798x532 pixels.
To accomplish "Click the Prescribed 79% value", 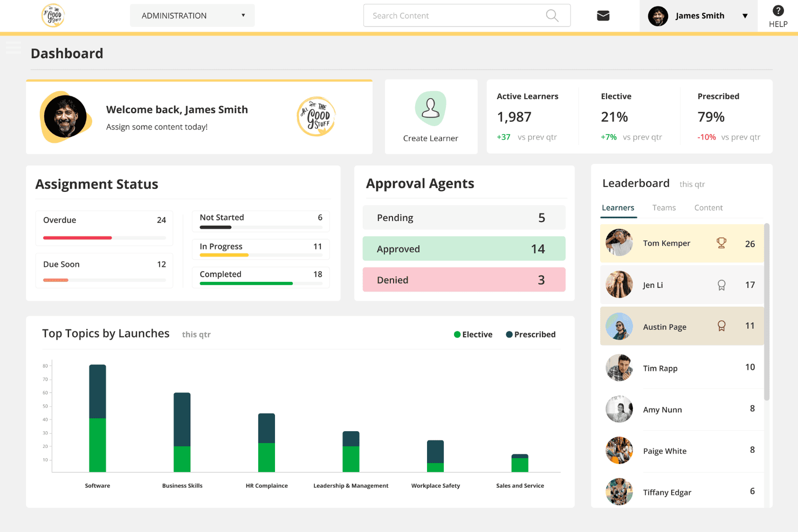I will pos(711,117).
